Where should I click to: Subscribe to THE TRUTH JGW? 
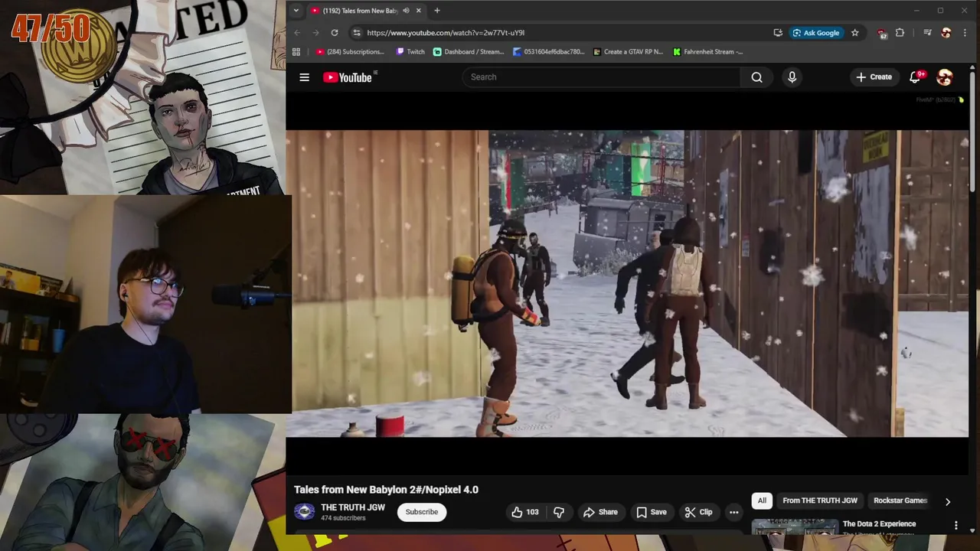click(x=422, y=512)
